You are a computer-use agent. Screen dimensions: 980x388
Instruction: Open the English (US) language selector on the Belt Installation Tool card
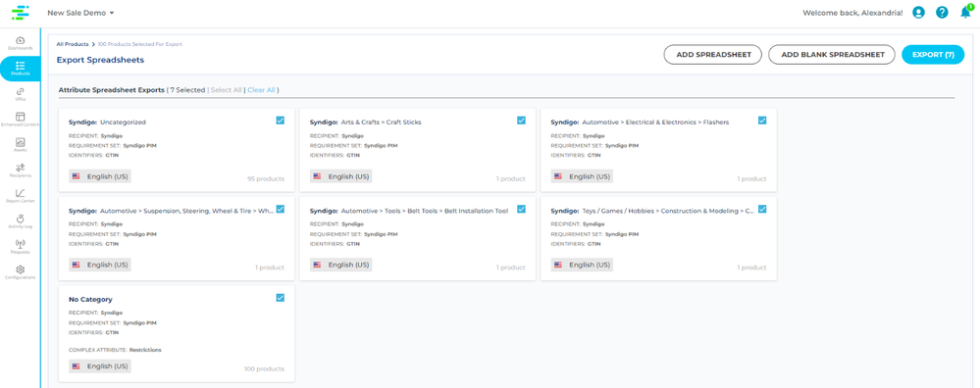(340, 265)
